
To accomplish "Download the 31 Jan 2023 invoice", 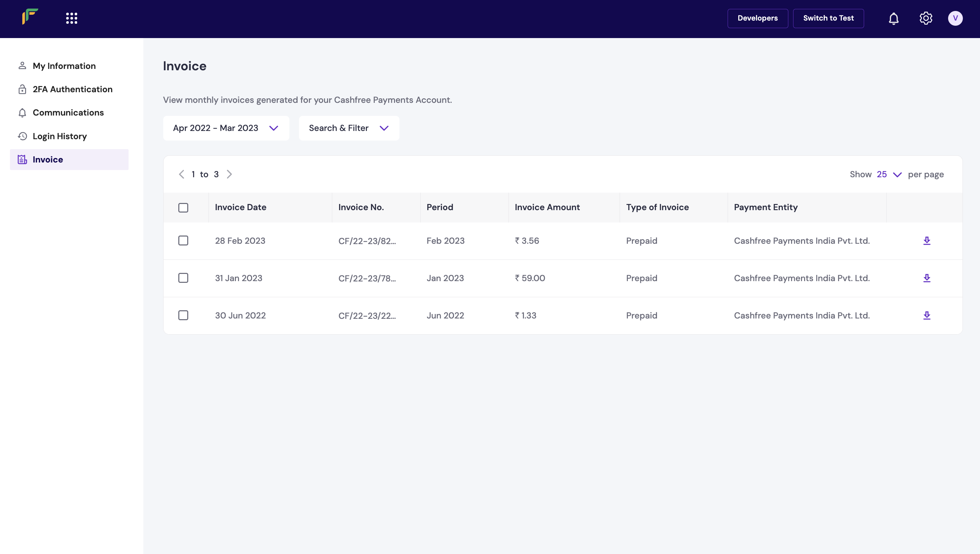I will [927, 278].
